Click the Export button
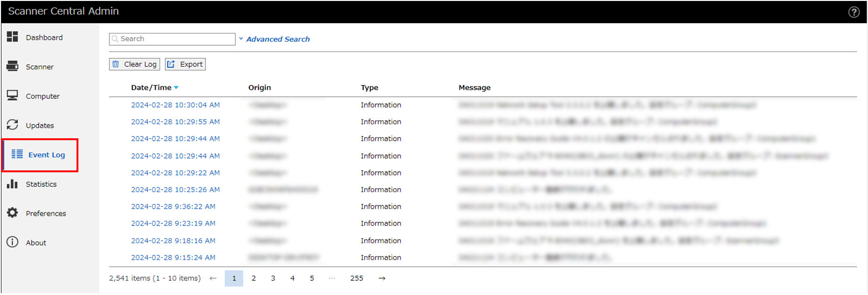Screen dimensions: 868x295 click(185, 64)
